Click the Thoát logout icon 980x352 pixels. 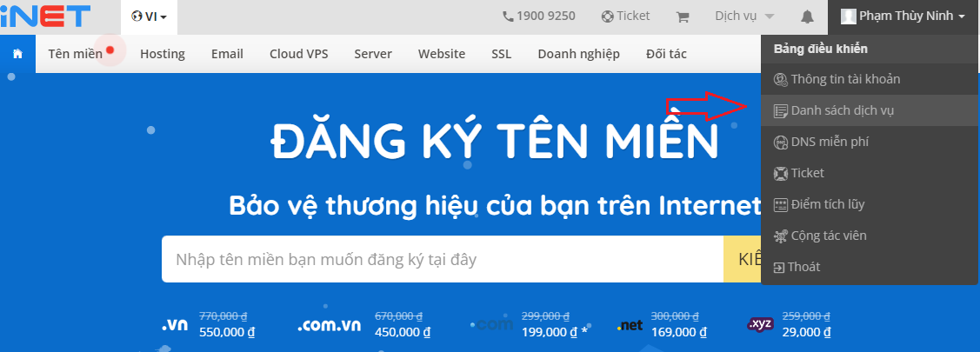point(779,268)
